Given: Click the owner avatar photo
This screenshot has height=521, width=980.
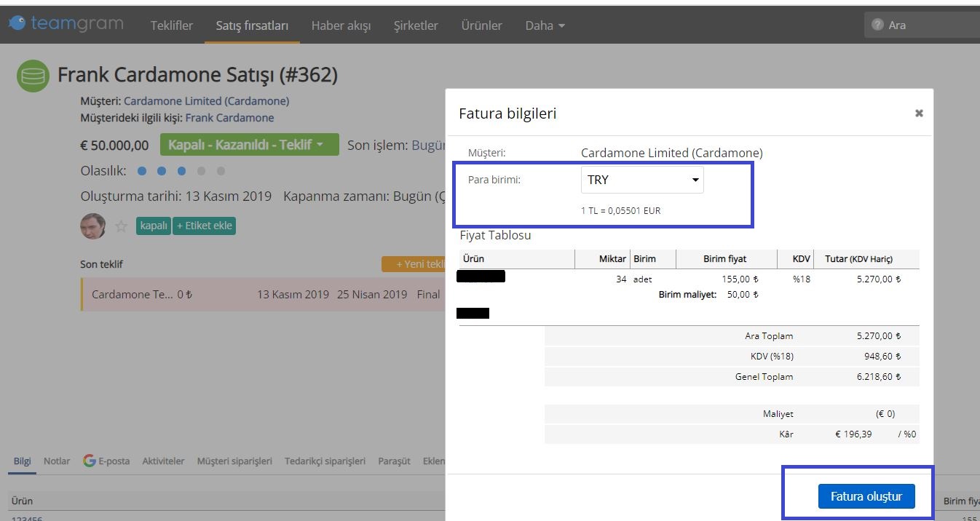Looking at the screenshot, I should coord(93,226).
